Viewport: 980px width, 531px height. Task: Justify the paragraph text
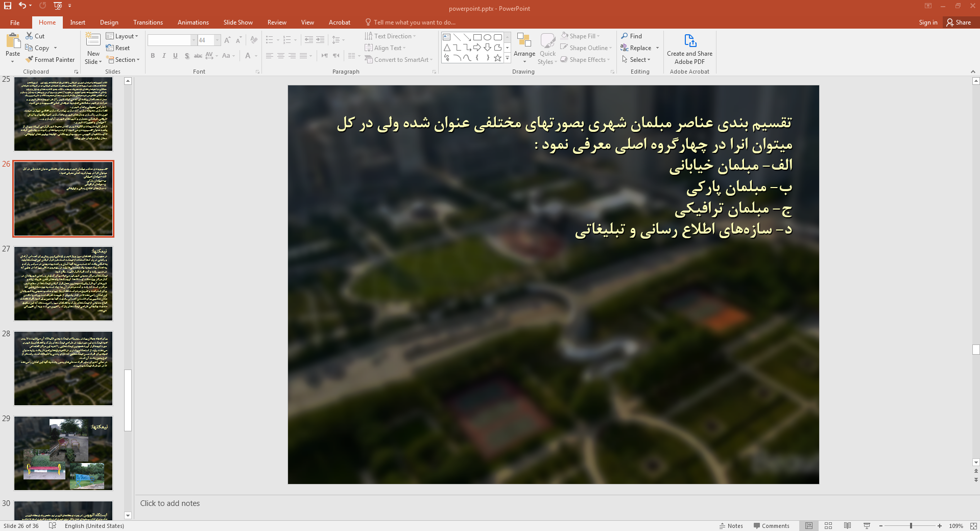click(303, 56)
